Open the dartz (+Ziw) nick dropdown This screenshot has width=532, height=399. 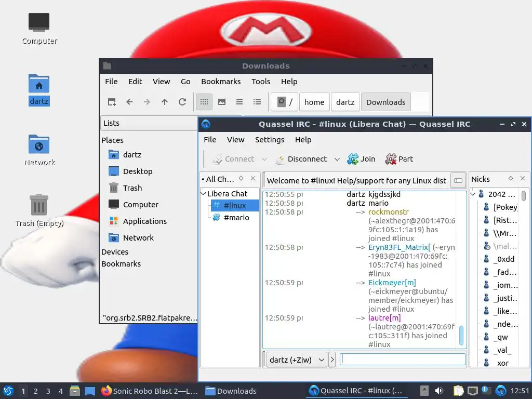(296, 360)
